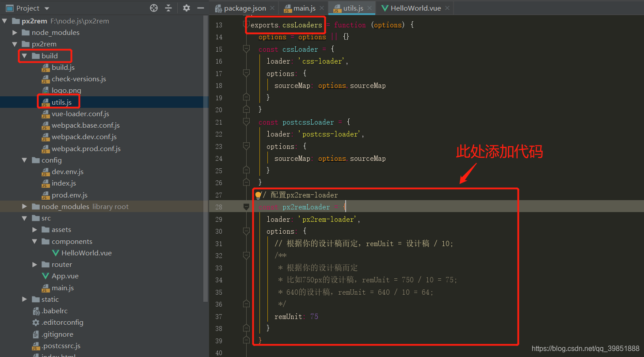644x357 pixels.
Task: Open build.js in the tree
Action: [x=63, y=67]
